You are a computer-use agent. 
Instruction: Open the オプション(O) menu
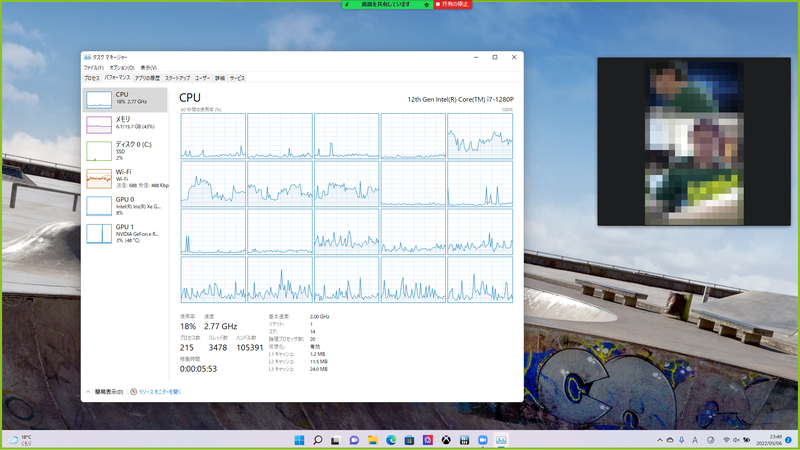122,67
